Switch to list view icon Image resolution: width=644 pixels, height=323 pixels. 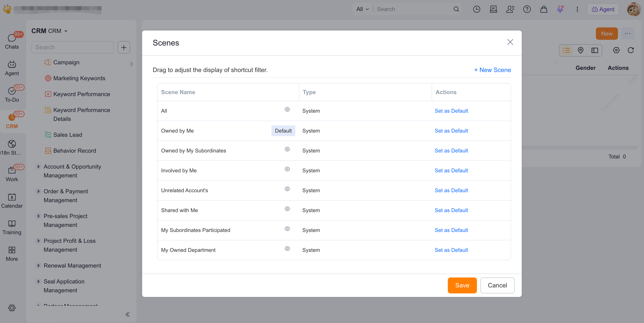pos(566,50)
